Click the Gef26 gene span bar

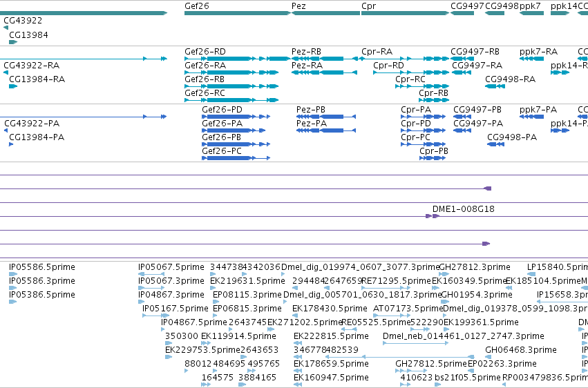click(x=238, y=13)
